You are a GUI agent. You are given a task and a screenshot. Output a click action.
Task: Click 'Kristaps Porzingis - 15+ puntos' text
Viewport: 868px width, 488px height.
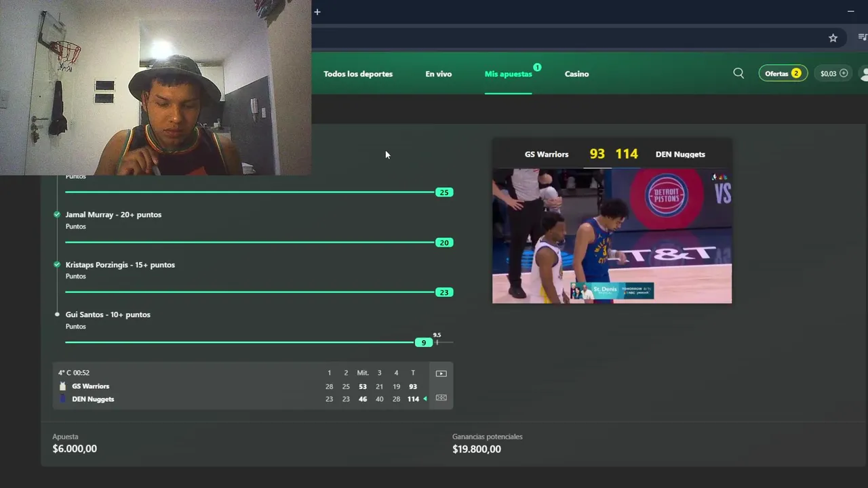120,265
